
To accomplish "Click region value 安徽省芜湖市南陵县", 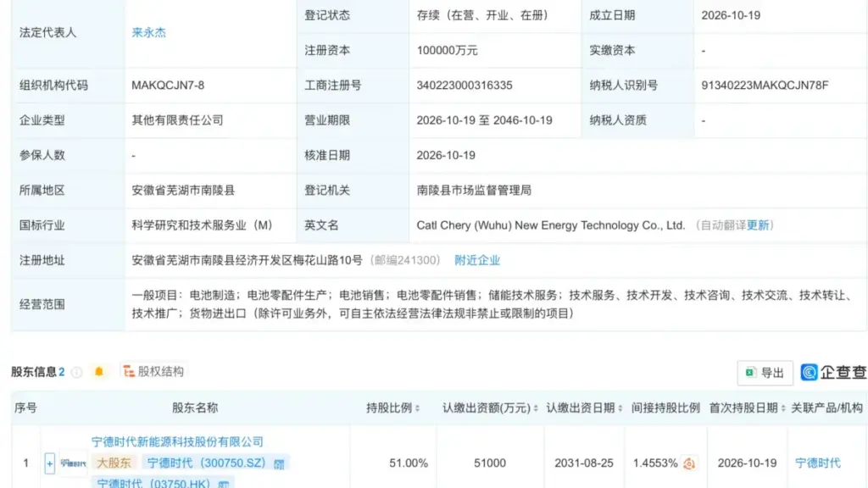I will (x=183, y=191).
